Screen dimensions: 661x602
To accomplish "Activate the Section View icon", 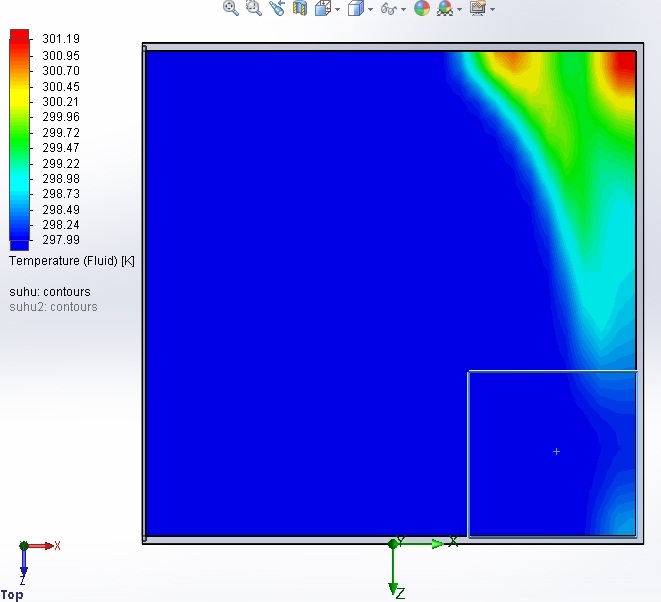I will 300,8.
